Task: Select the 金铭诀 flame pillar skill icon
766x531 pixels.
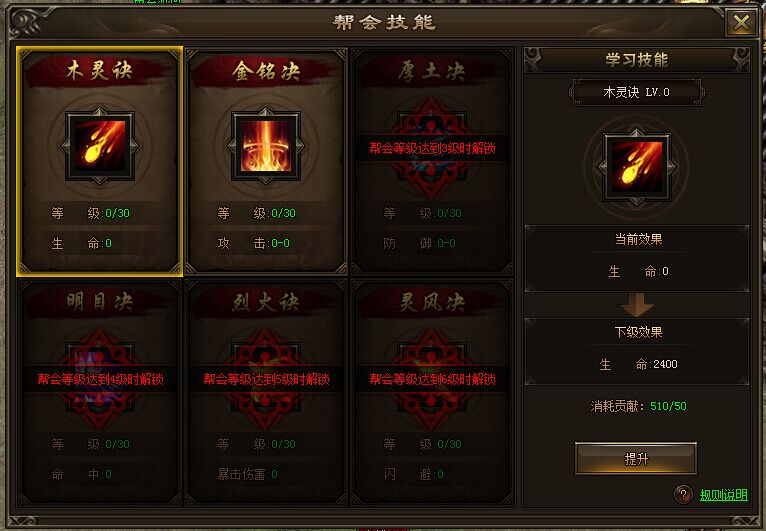Action: coord(266,146)
